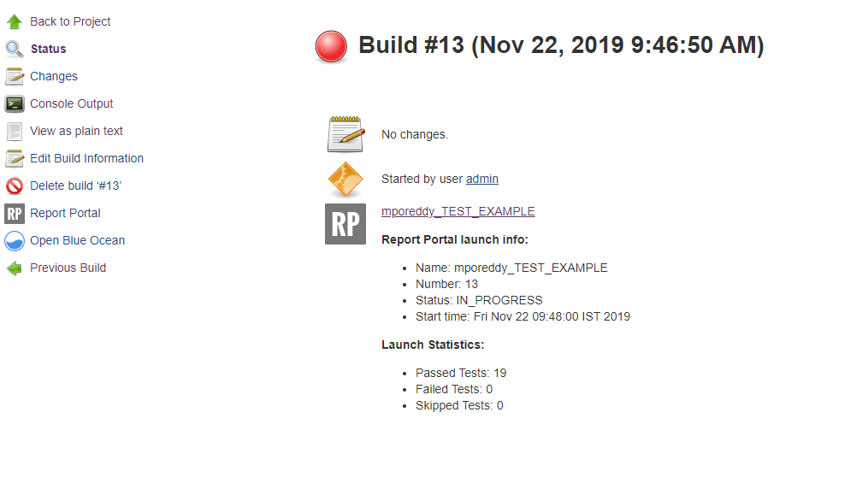Click the View as plain text document icon
Viewport: 868px width, 495px height.
pos(14,130)
